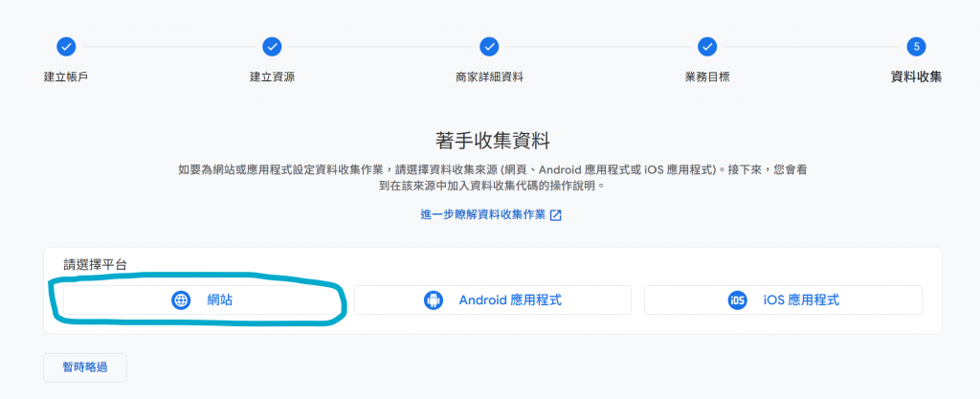Go to the 建立帳戶 step label
The height and width of the screenshot is (399, 980).
click(66, 78)
